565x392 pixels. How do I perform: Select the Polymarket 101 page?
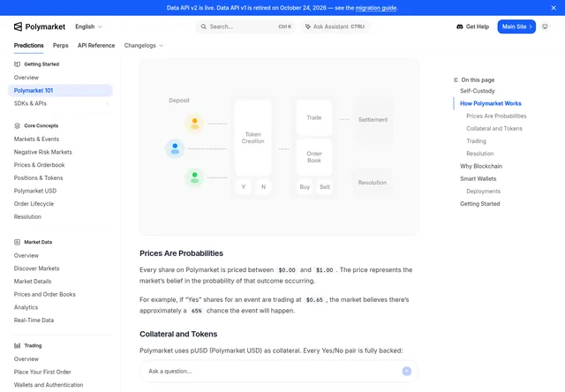click(x=60, y=90)
